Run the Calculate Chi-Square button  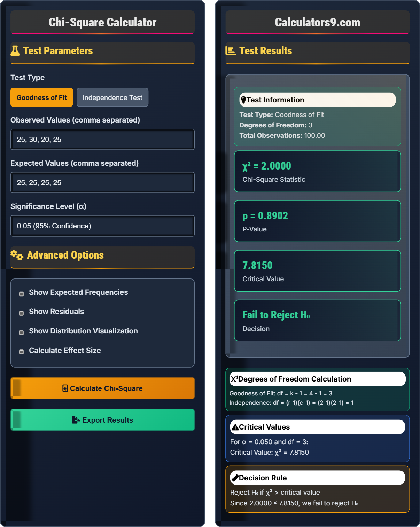click(102, 388)
